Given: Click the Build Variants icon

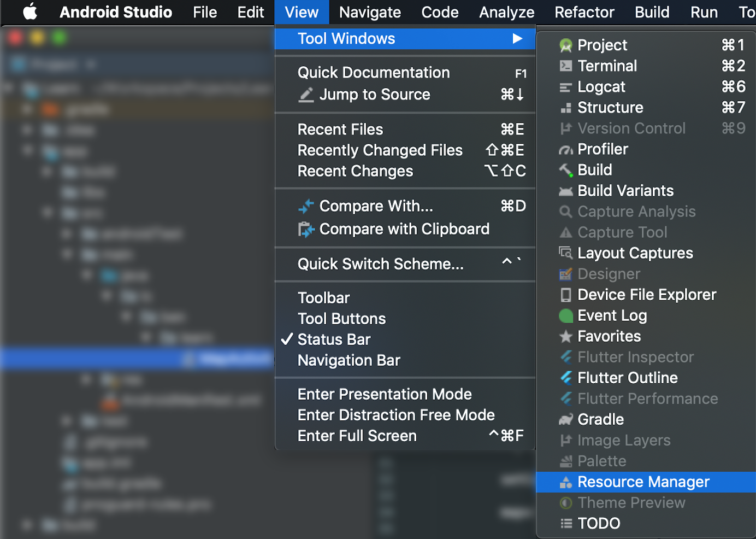Looking at the screenshot, I should (x=566, y=191).
